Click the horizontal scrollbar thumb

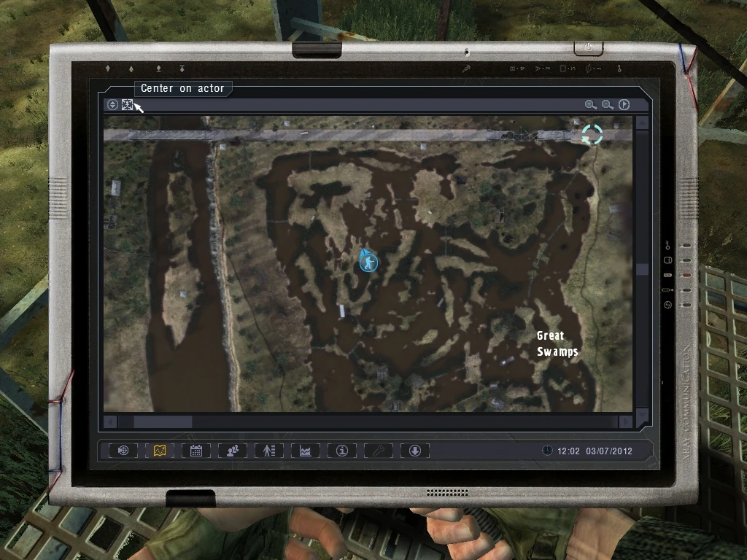(x=163, y=422)
